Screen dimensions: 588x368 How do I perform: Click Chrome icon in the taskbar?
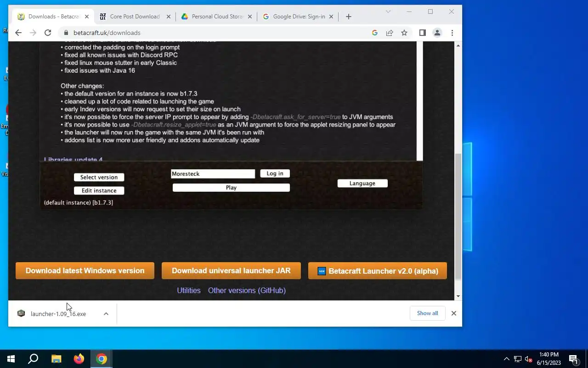tap(102, 359)
